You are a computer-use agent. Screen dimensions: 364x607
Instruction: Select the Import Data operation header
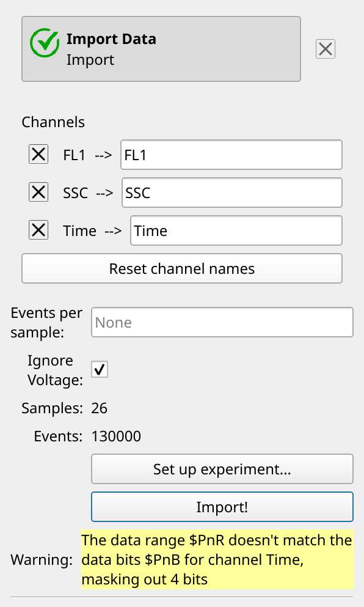pyautogui.click(x=161, y=49)
